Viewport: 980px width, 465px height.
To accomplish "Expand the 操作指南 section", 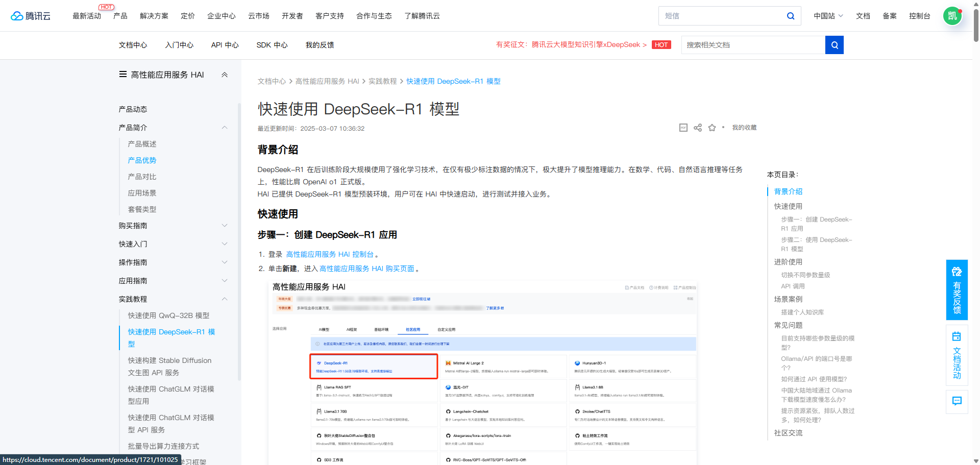I will pos(225,262).
